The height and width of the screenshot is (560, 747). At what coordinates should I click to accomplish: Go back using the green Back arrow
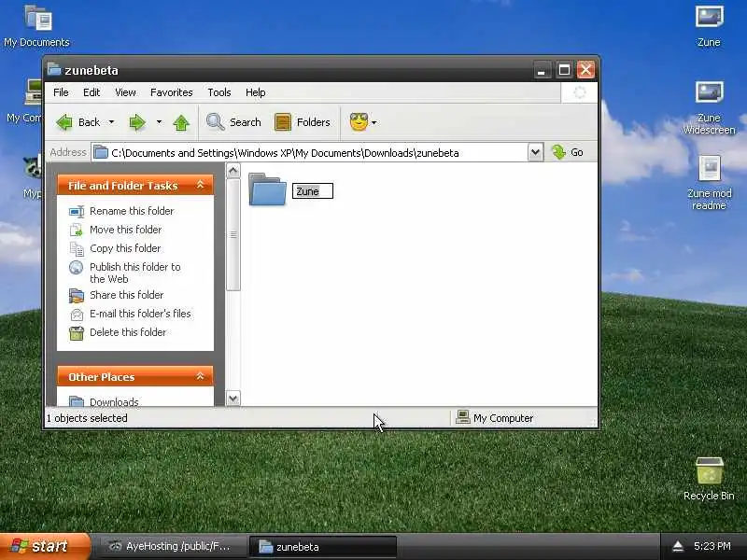coord(64,122)
